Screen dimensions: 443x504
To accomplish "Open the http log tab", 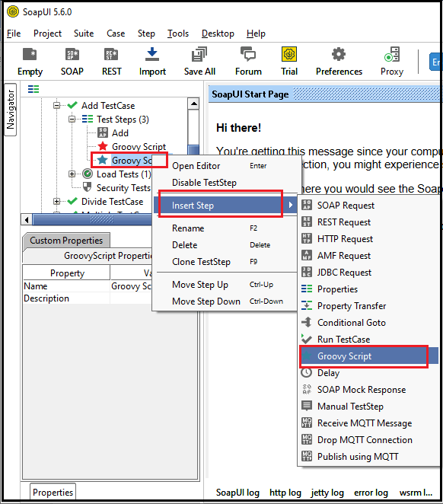I will tap(285, 493).
